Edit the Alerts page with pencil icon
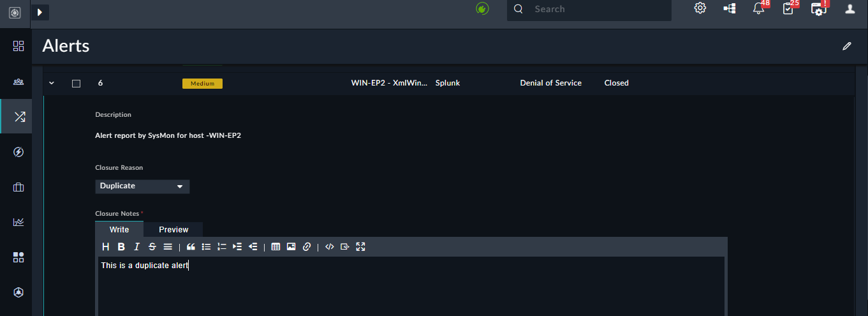 (x=847, y=46)
